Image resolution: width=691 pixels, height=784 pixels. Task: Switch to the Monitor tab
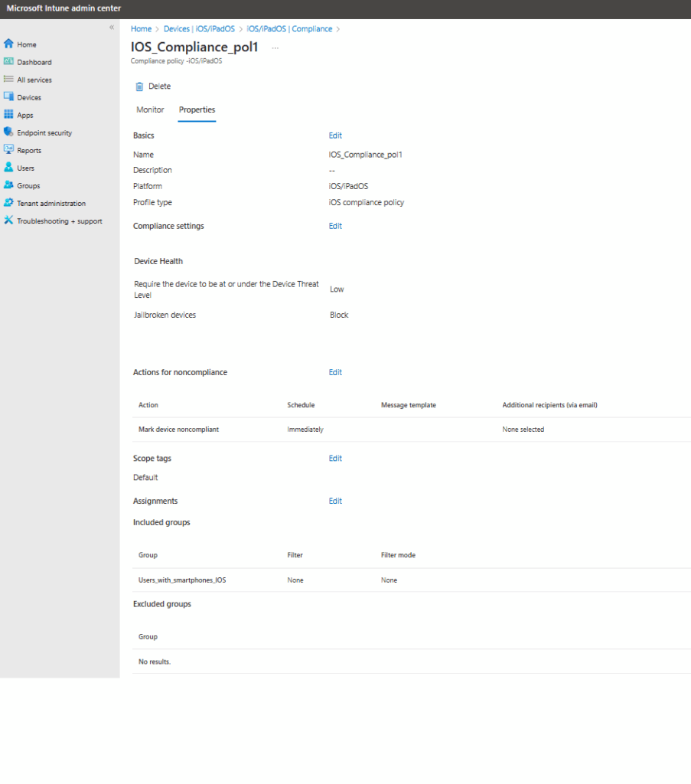click(x=151, y=110)
